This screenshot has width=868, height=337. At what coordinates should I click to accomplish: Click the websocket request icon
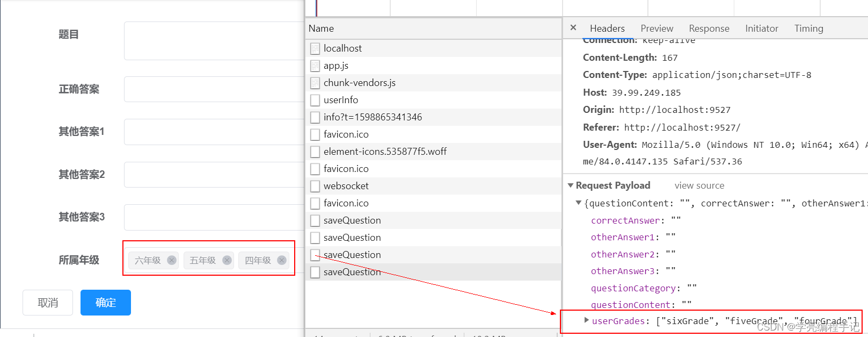(x=315, y=186)
